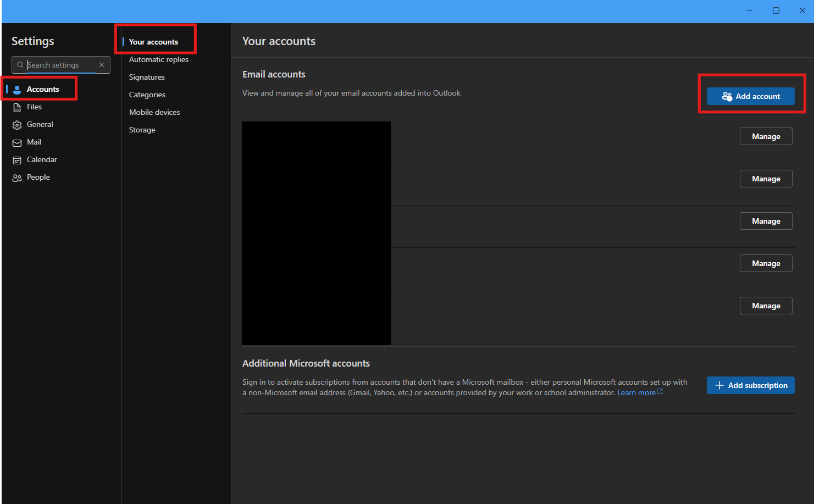Open Storage settings
Screen dimensions: 814x504
pyautogui.click(x=142, y=130)
